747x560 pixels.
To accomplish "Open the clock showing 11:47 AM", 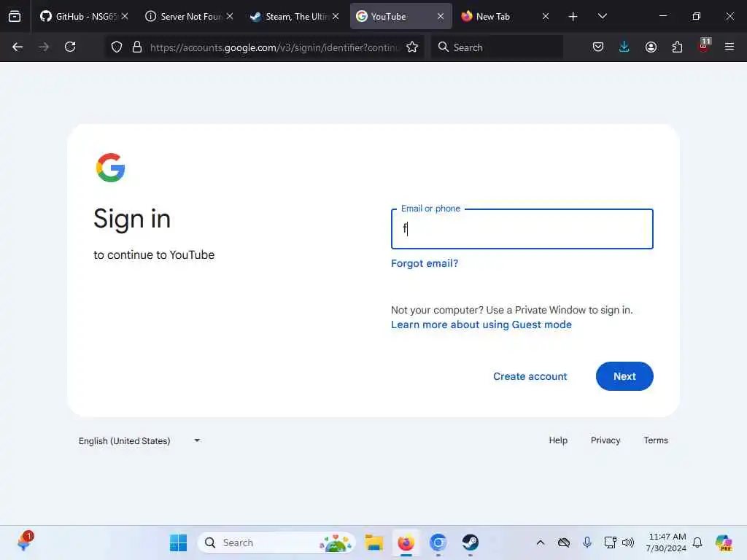I will 666,542.
